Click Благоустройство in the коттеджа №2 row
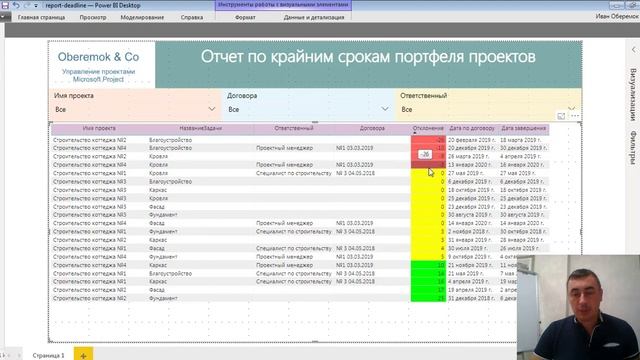The height and width of the screenshot is (360, 640). 170,140
